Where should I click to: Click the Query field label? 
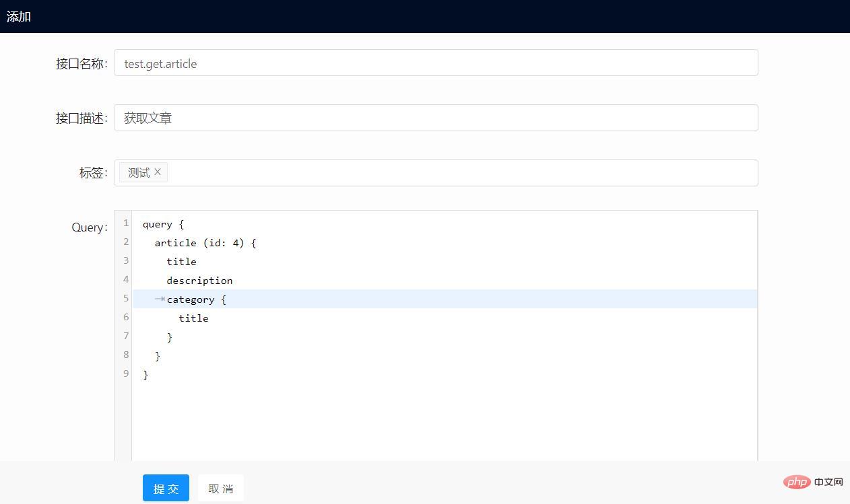[x=88, y=227]
